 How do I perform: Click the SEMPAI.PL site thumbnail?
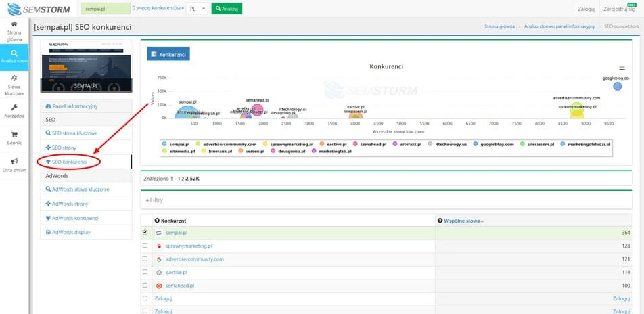pos(87,66)
